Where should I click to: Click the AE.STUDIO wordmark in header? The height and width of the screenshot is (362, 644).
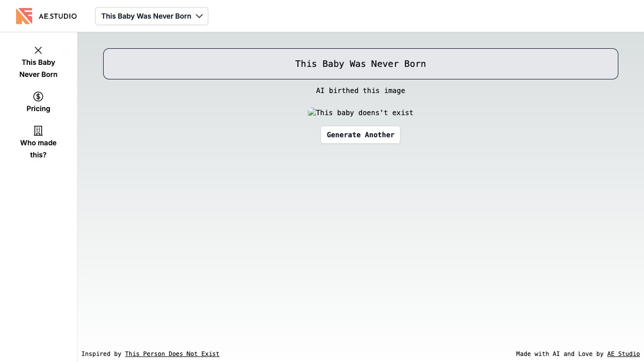point(57,16)
